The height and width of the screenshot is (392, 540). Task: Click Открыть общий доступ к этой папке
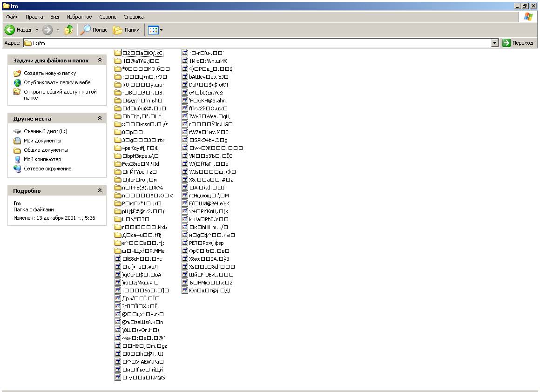tap(60, 95)
